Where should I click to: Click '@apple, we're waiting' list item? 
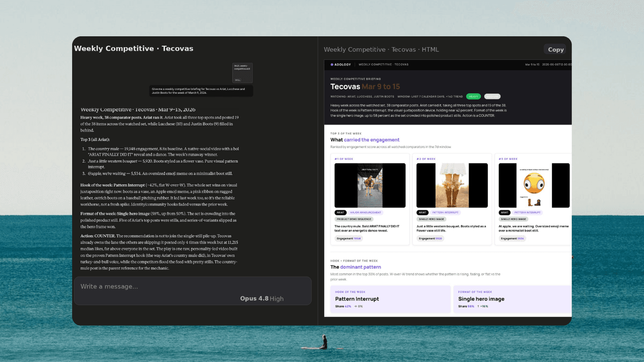pos(160,173)
